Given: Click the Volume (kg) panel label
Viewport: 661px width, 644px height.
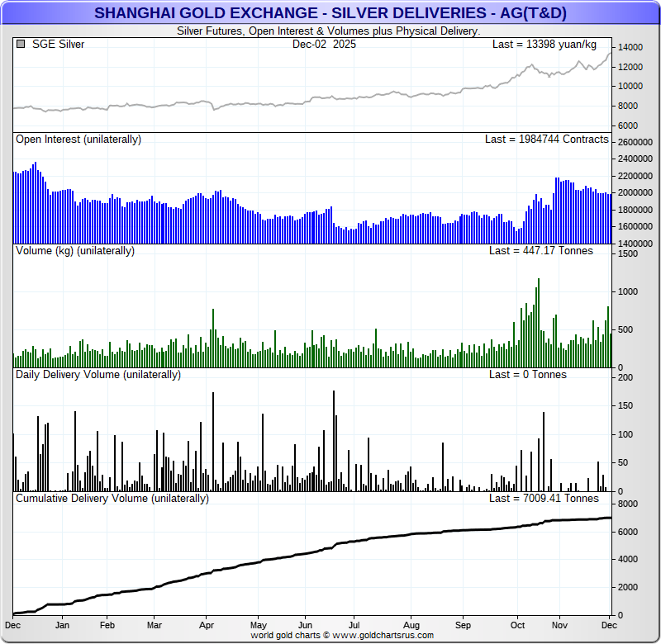Looking at the screenshot, I should (x=75, y=250).
